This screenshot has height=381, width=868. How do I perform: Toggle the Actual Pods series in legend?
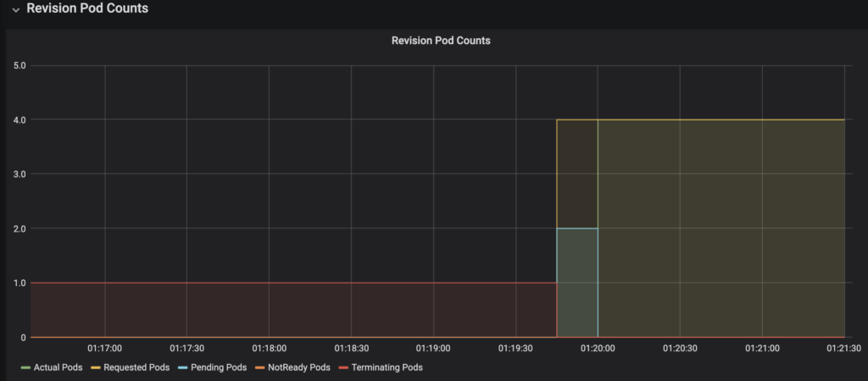click(x=57, y=368)
